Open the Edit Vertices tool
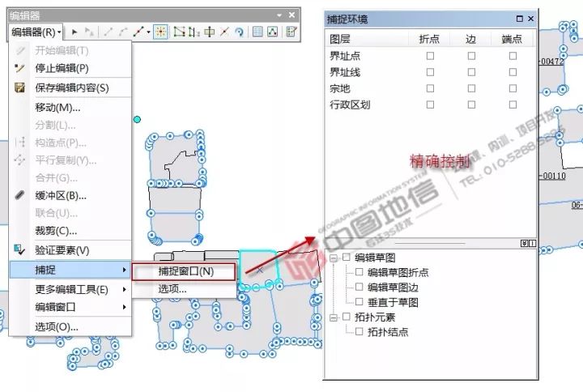This screenshot has width=583, height=392. (x=179, y=32)
